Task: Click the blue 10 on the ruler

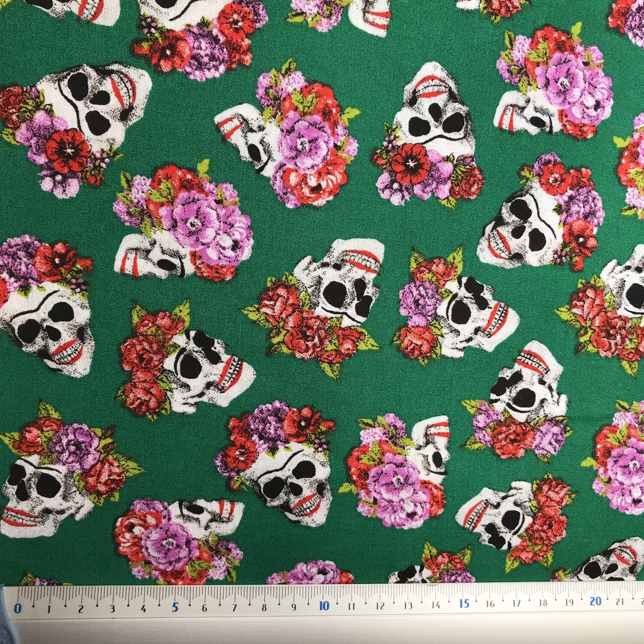Action: 324,606
